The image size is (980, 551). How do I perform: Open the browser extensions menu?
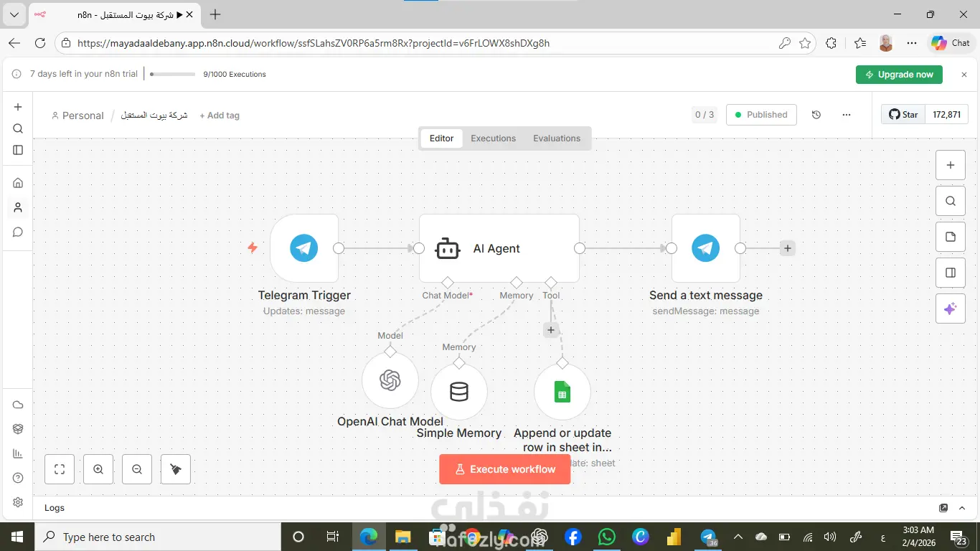(831, 43)
